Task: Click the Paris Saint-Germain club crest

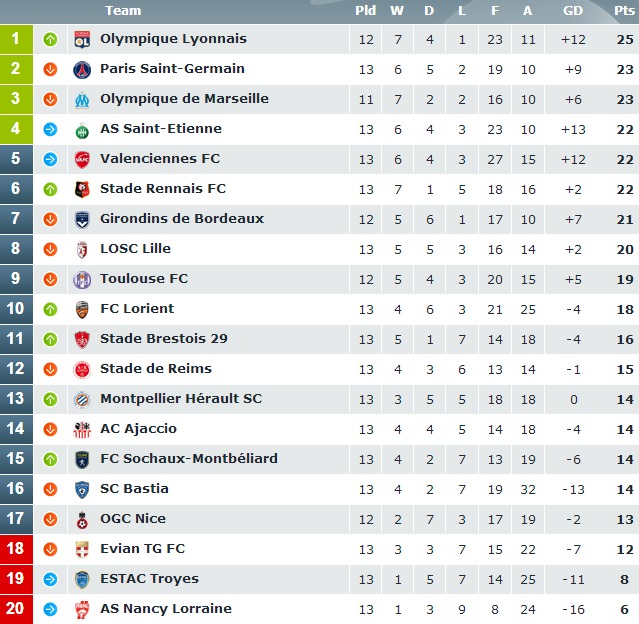Action: (81, 70)
